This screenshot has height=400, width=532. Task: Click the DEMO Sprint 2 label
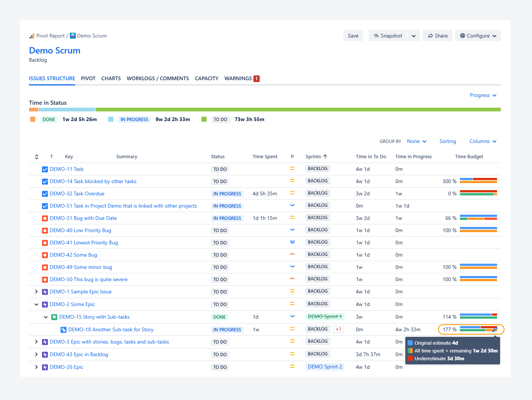325,367
